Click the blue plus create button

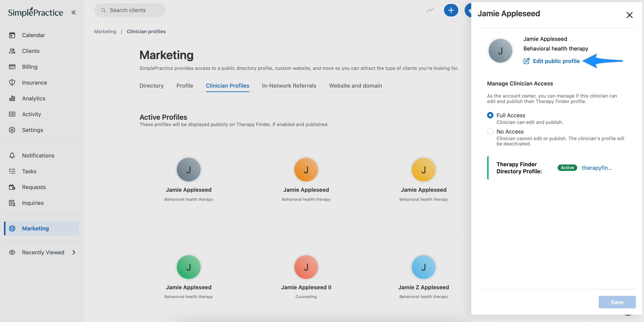(x=451, y=10)
